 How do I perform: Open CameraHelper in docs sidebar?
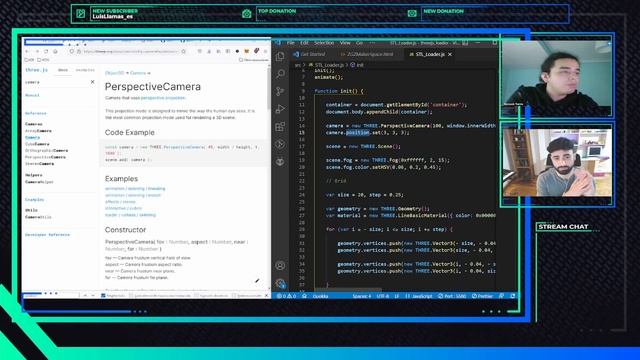pyautogui.click(x=39, y=182)
